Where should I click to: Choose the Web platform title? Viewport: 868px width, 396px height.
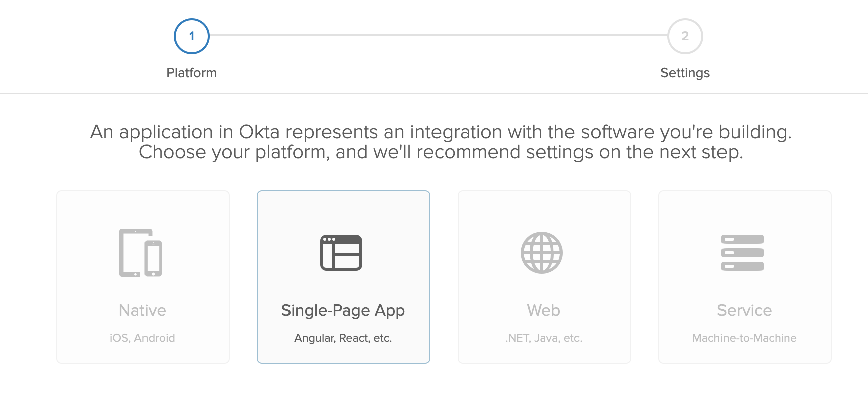544,310
